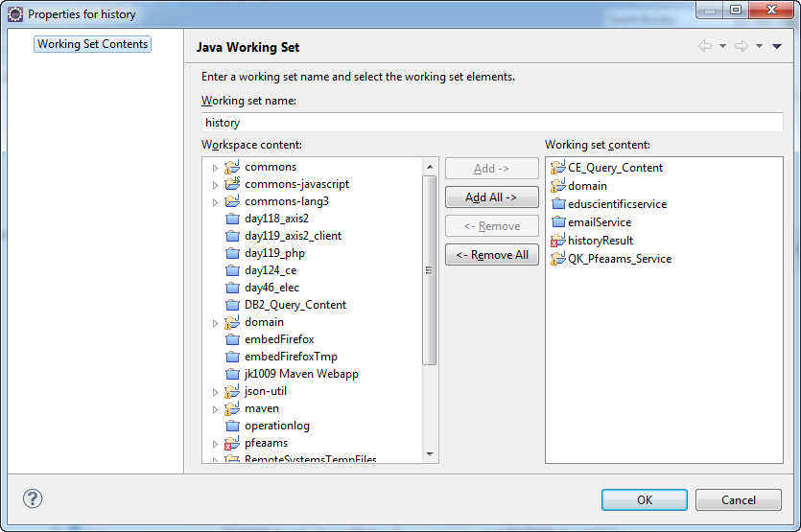The image size is (801, 532).
Task: Expand the commons tree node
Action: (216, 168)
